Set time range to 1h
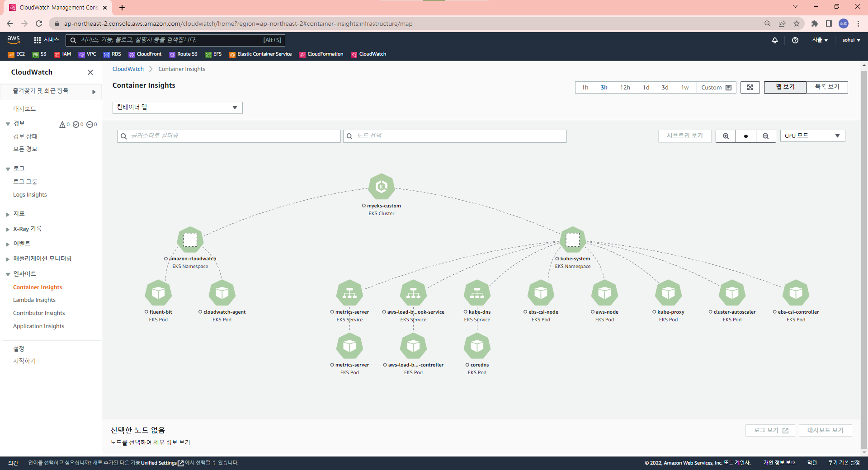 click(x=585, y=88)
